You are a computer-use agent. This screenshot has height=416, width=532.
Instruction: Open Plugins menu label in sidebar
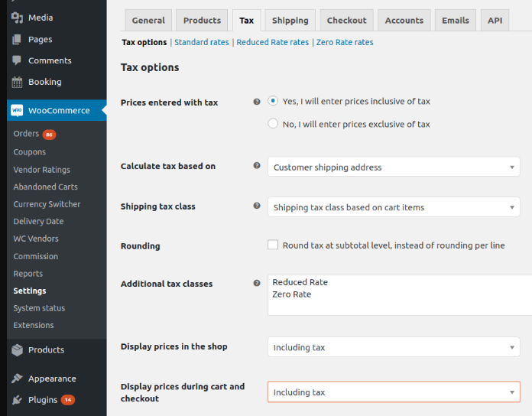coord(43,400)
